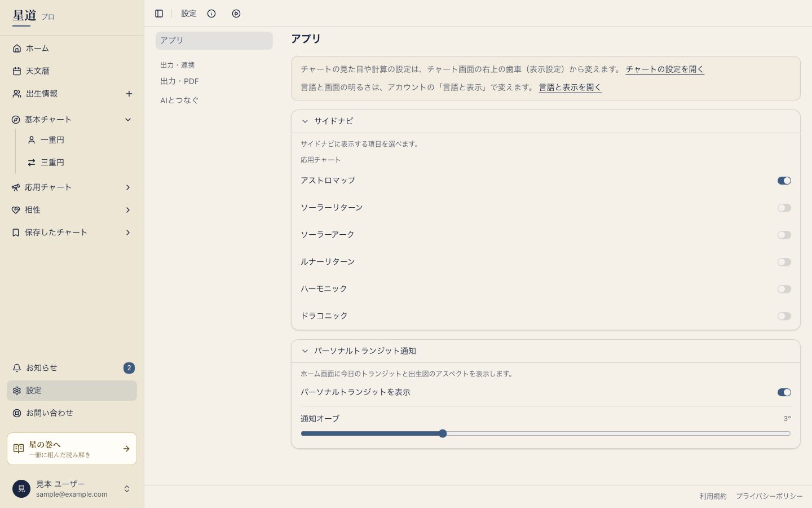
Task: Open the info circle icon beside 設定
Action: [x=211, y=14]
